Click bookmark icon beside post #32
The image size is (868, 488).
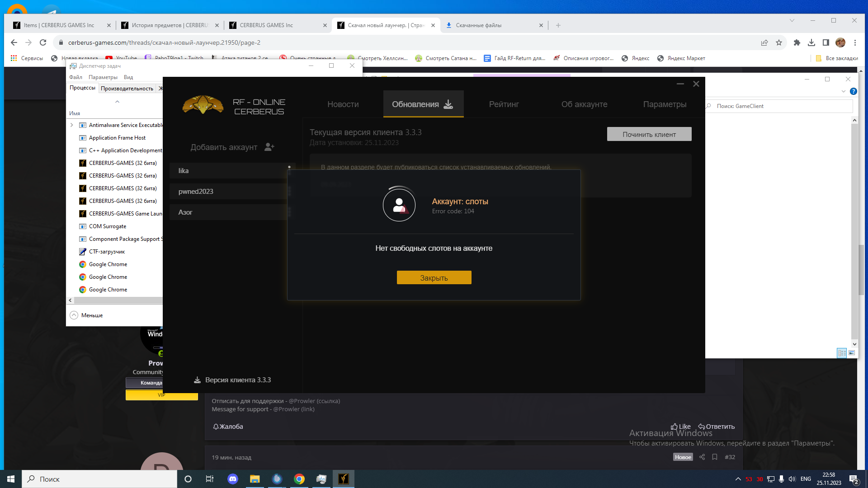coord(715,457)
